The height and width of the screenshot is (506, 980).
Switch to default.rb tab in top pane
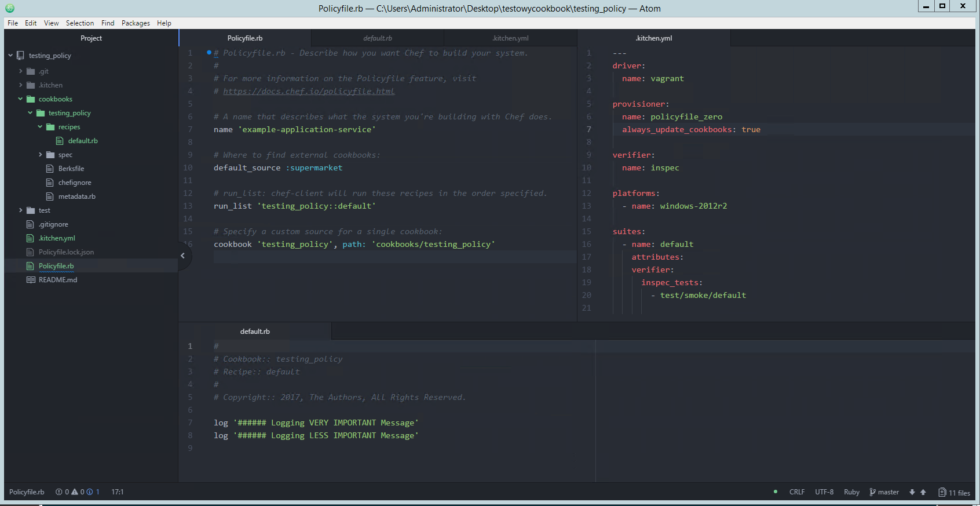378,38
